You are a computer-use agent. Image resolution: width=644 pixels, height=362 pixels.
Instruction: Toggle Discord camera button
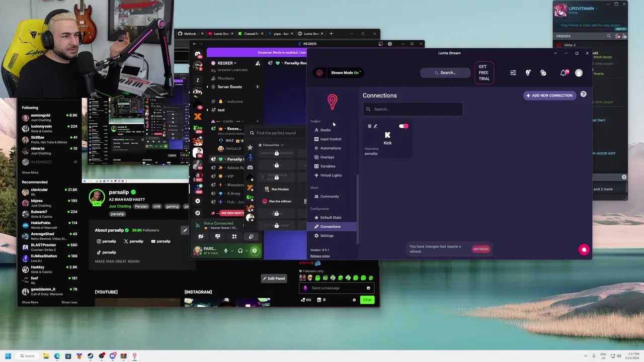(201, 236)
